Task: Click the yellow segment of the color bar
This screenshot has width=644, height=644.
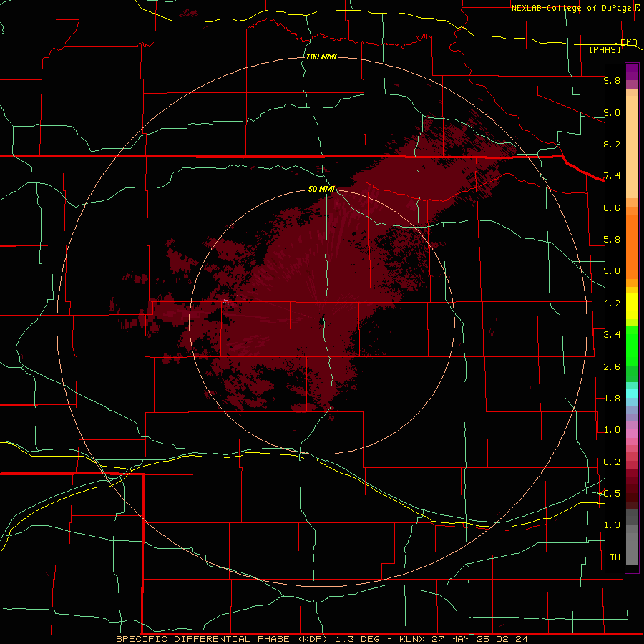Action: 632,306
